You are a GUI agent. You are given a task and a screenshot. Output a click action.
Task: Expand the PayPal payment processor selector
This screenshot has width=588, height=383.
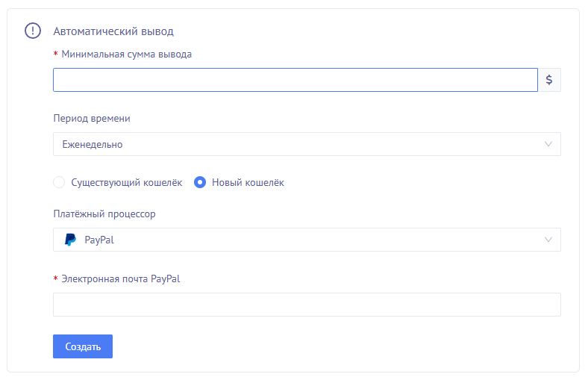point(298,240)
